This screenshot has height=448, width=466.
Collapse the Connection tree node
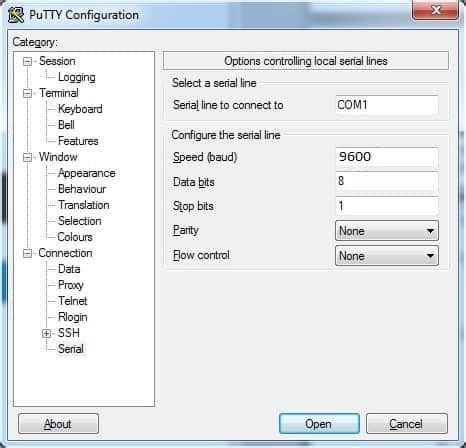[x=27, y=253]
